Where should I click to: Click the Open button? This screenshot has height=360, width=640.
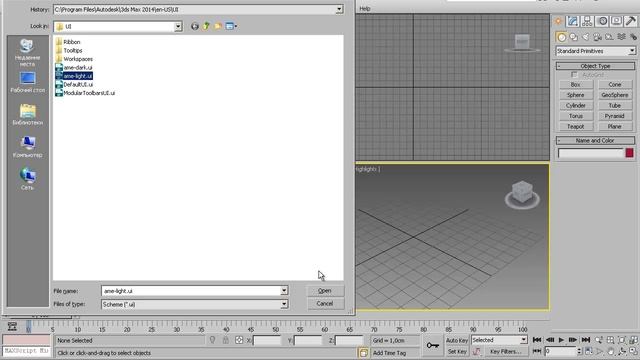coord(325,291)
